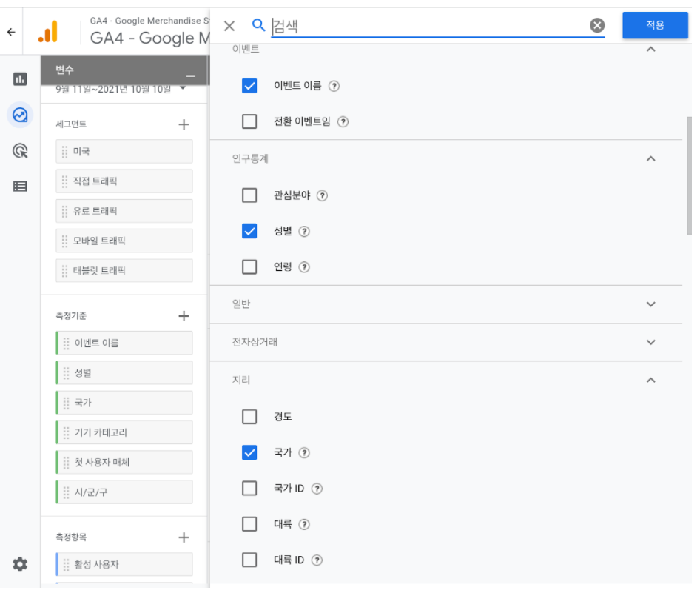Select the 성별 dimension chip
The height and width of the screenshot is (590, 700).
point(124,372)
